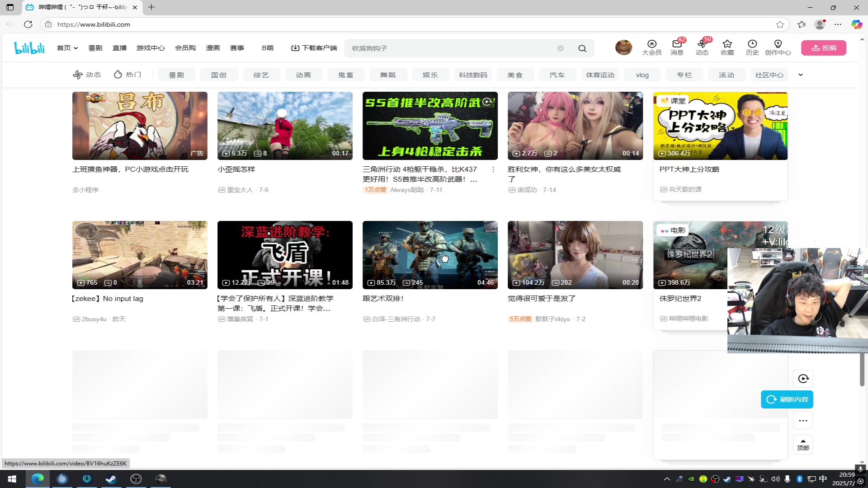Open three-dot menu on 三角洲行动 video

[493, 169]
